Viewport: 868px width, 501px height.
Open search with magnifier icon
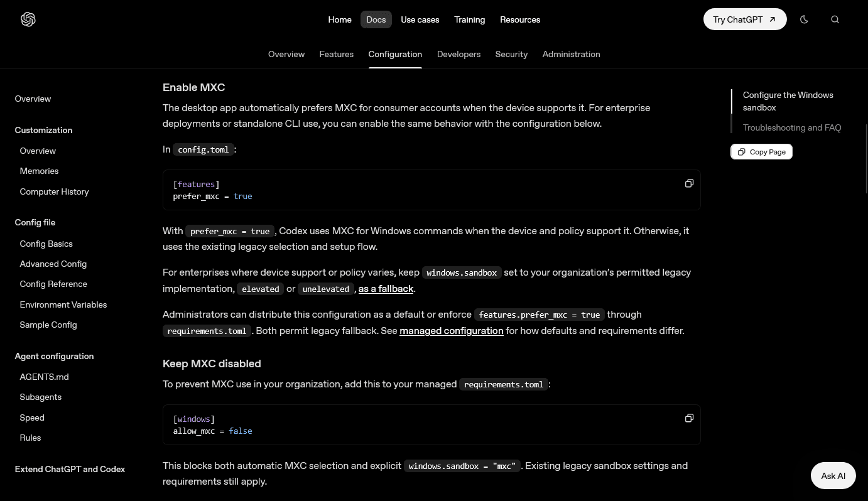(x=835, y=19)
